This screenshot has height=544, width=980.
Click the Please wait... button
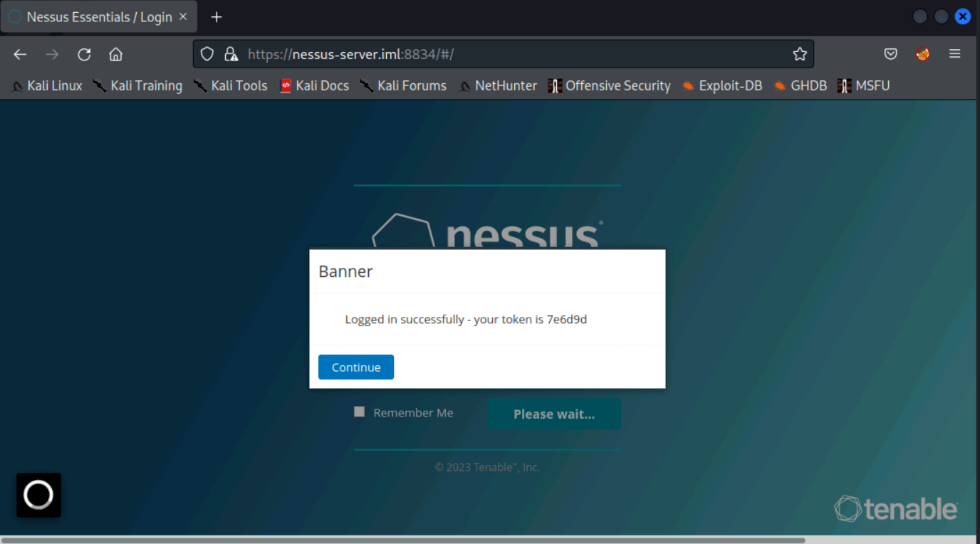point(553,414)
